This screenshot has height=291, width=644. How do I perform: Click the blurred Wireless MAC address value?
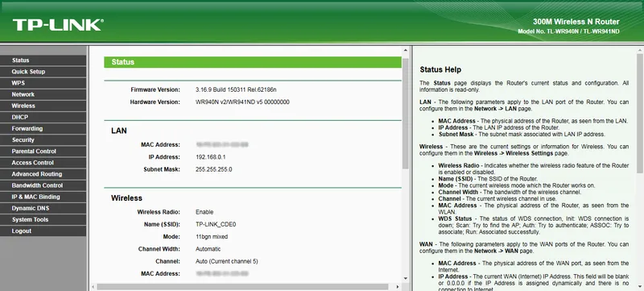(x=222, y=274)
